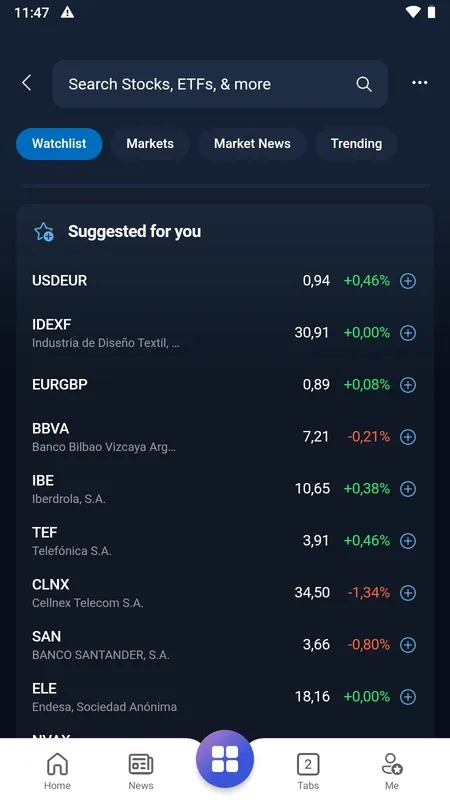The height and width of the screenshot is (800, 450).
Task: Add USDEUR to watchlist with plus icon
Action: [x=408, y=281]
